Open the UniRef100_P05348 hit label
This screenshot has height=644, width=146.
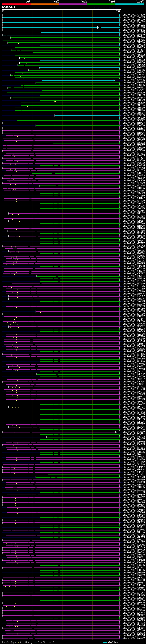133,151
